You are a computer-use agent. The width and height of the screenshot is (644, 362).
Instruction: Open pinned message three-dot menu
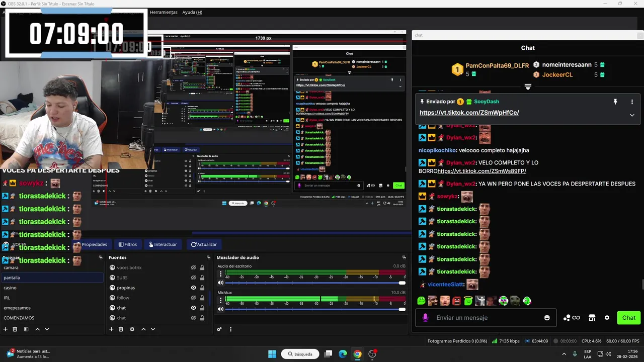pos(632,102)
